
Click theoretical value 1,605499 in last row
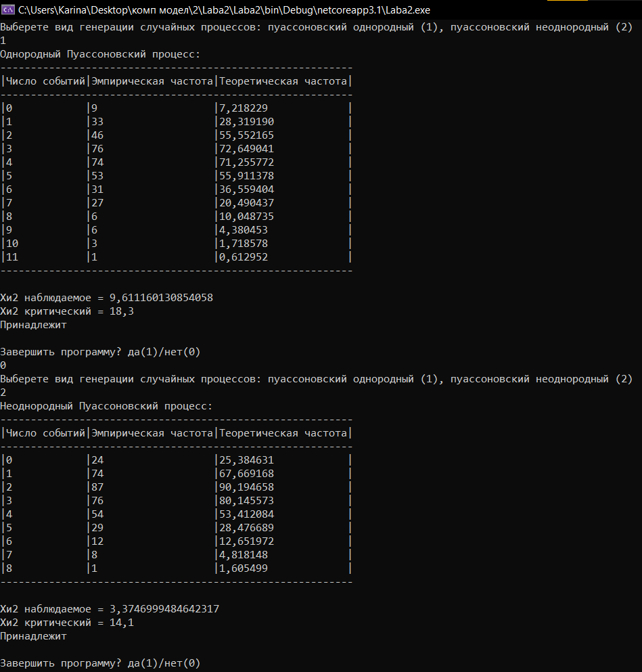244,568
